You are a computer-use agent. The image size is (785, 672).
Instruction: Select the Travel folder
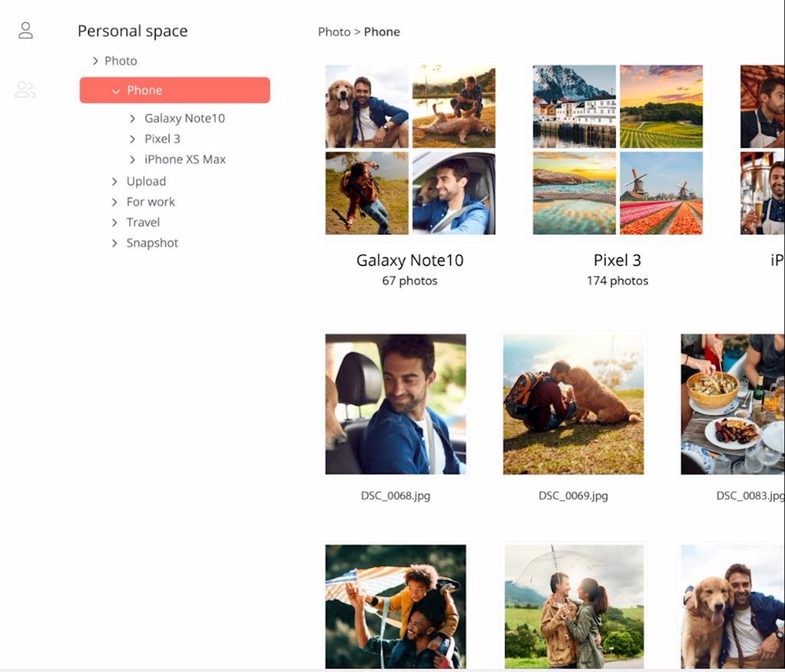pos(143,223)
